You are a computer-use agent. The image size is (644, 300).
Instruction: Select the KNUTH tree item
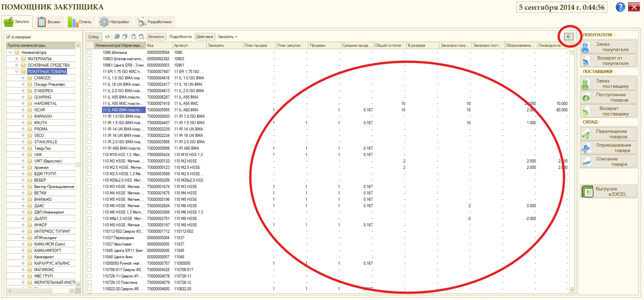tap(40, 122)
